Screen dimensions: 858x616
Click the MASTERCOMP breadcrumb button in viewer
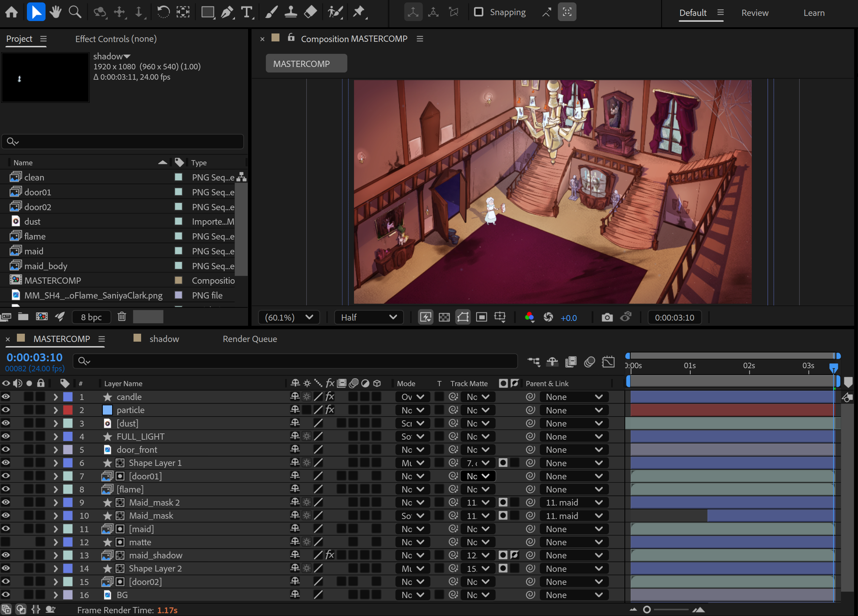306,63
